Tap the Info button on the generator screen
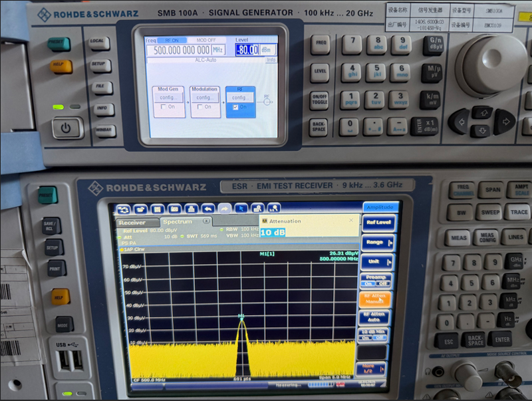This screenshot has width=532, height=401. pyautogui.click(x=271, y=60)
